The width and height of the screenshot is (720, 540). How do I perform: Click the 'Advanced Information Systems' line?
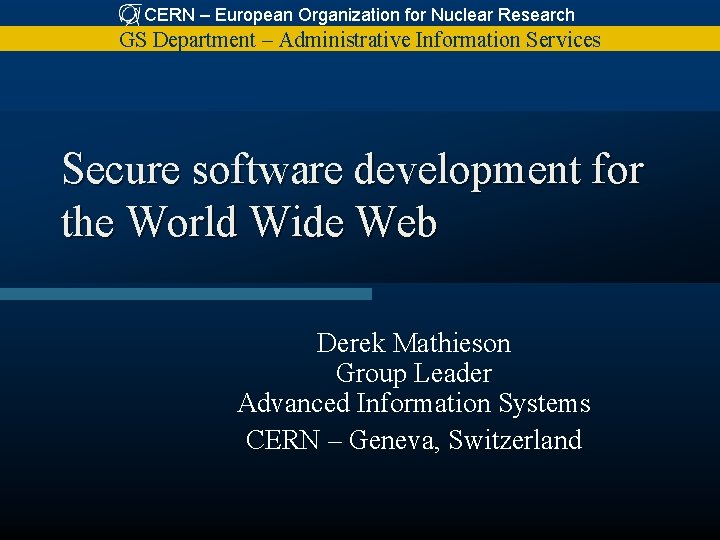click(414, 403)
